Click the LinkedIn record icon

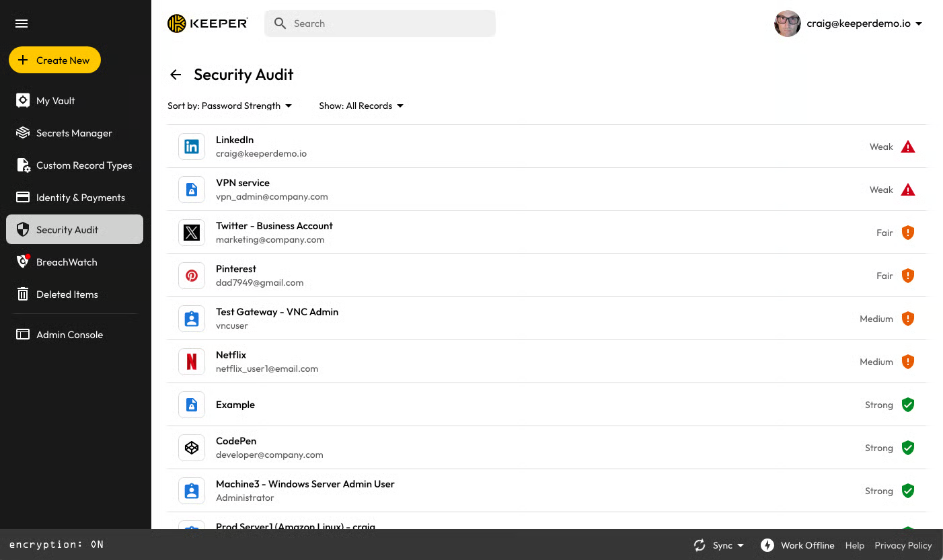click(x=192, y=147)
